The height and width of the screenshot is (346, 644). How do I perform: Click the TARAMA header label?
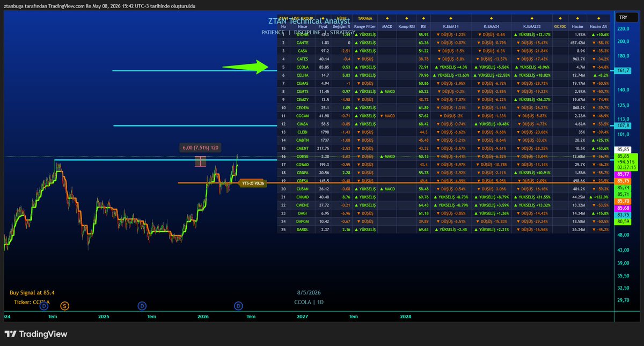pos(365,18)
